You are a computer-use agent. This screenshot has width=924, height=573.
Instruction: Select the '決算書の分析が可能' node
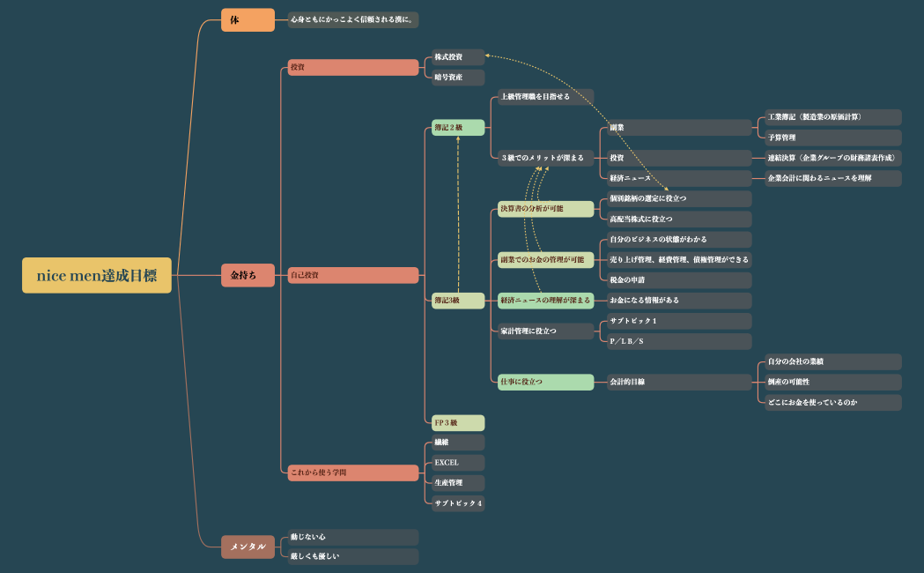click(x=545, y=209)
